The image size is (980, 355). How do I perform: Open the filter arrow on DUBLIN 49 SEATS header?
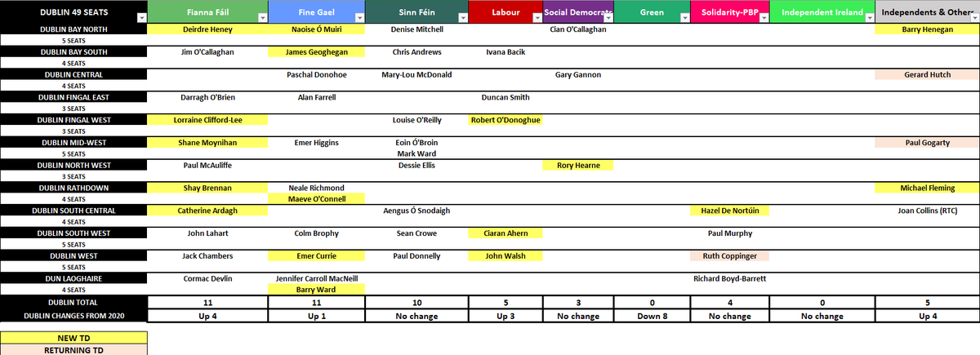tap(141, 17)
